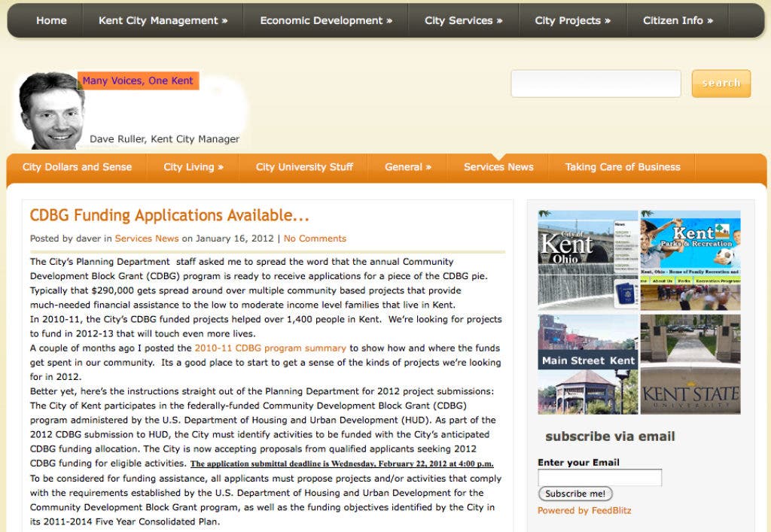Screen dimensions: 771x532
Task: Expand the Citizen Info menu
Action: coord(678,20)
